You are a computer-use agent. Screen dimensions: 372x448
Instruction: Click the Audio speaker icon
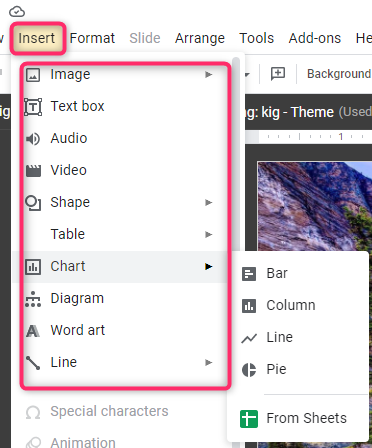33,139
